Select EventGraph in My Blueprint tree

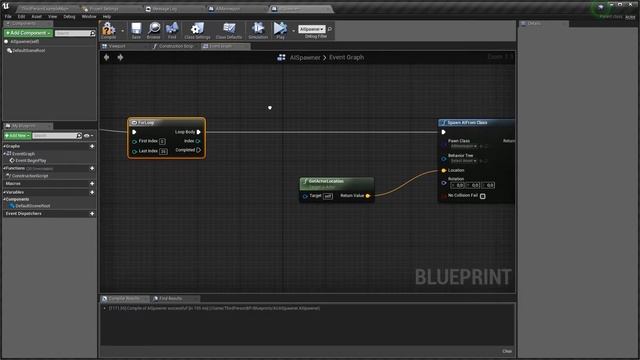(x=23, y=154)
